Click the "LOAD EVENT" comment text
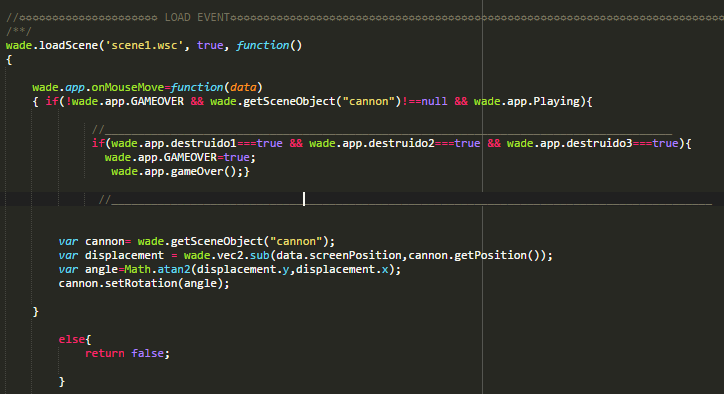The image size is (724, 394). [197, 18]
